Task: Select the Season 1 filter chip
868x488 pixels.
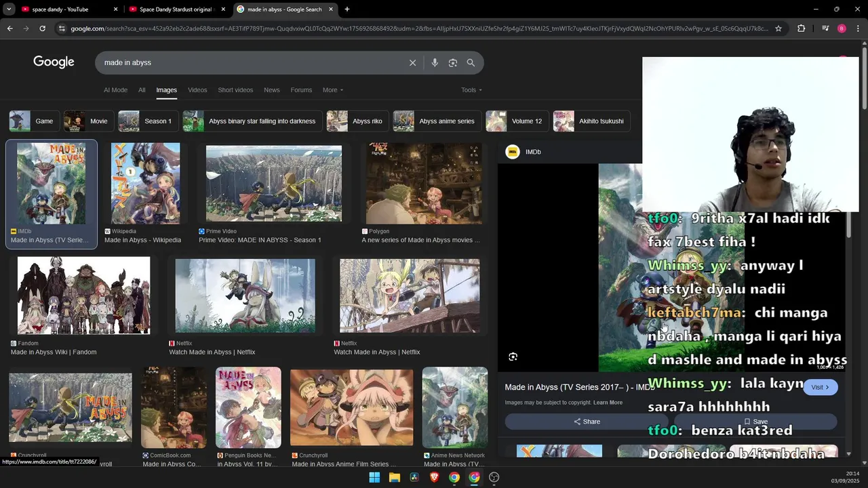Action: pos(148,121)
